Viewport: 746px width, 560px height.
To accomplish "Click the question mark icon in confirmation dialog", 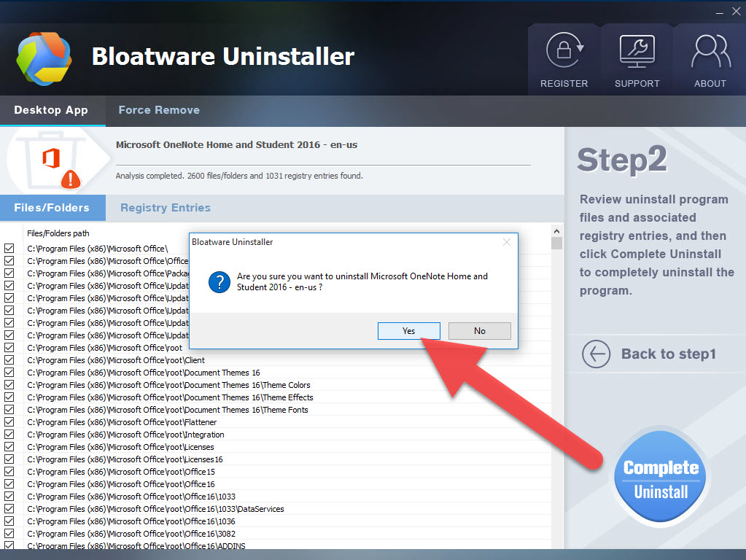I will pos(219,283).
